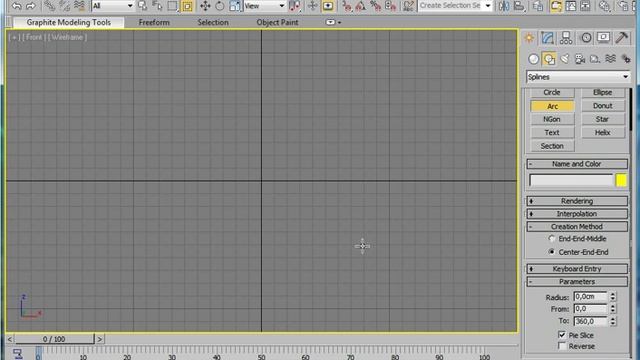Collapse the Creation Method rollout

click(x=577, y=227)
